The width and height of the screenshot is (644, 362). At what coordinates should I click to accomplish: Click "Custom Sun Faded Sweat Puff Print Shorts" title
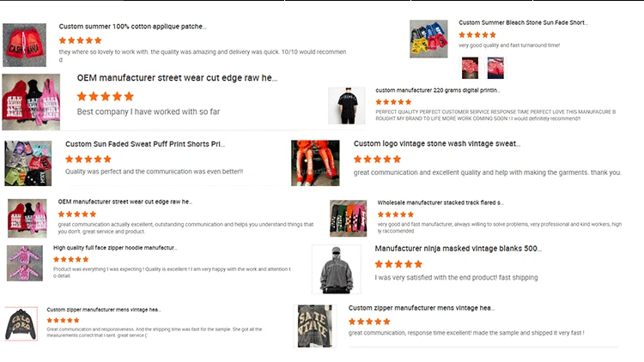[x=145, y=144]
